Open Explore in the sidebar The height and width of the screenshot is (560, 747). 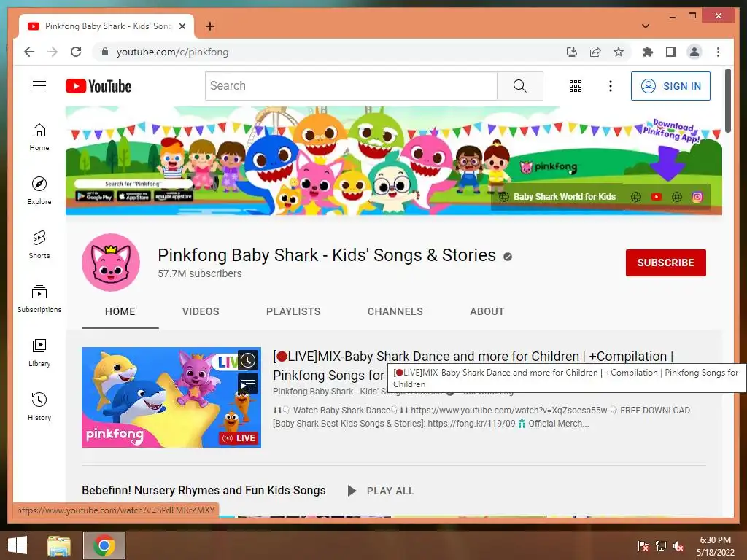point(39,191)
